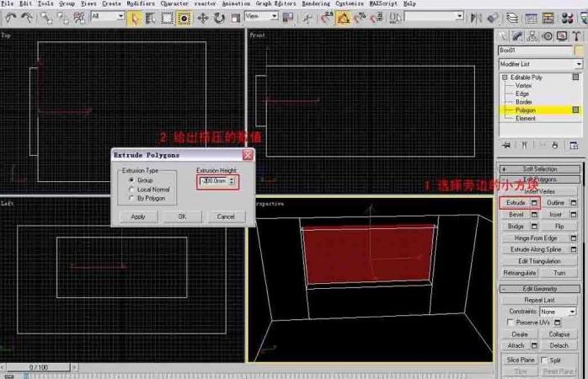This screenshot has height=379, width=588.
Task: Activate the Select and Scale tool
Action: (x=236, y=18)
